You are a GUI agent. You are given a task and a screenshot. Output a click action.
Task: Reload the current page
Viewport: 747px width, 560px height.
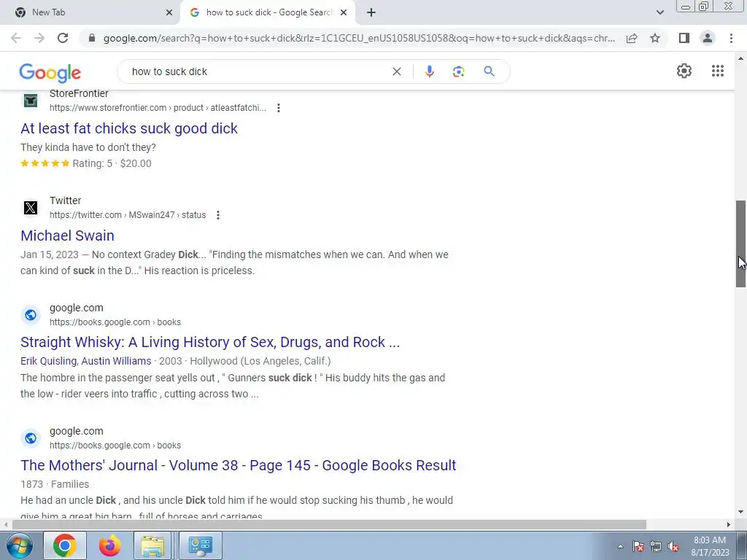63,38
